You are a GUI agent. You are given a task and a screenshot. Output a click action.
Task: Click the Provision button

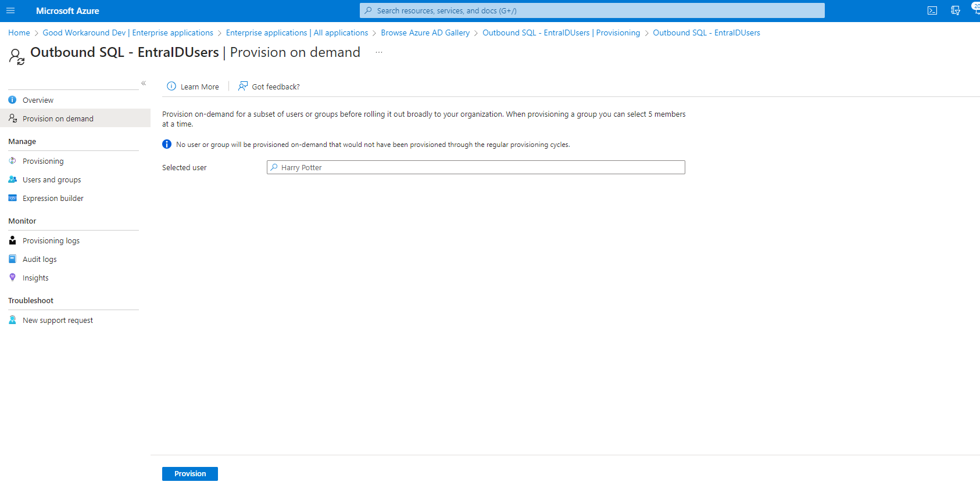click(x=190, y=474)
